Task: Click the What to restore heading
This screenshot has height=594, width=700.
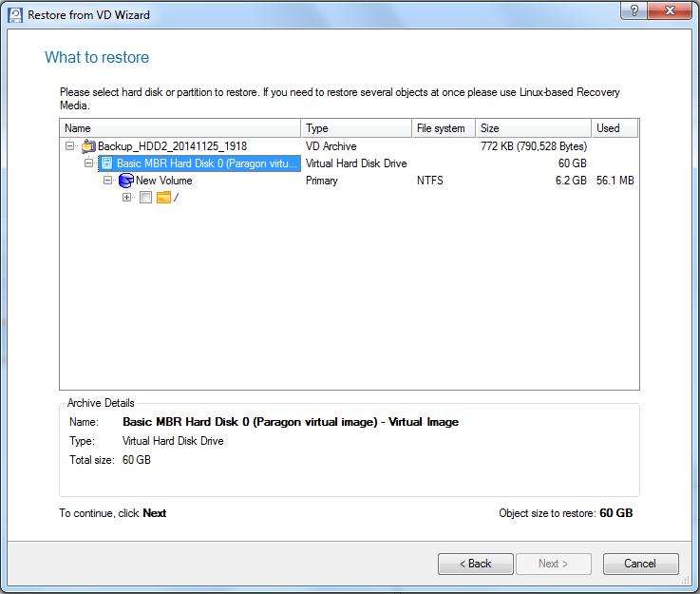Action: pos(97,57)
